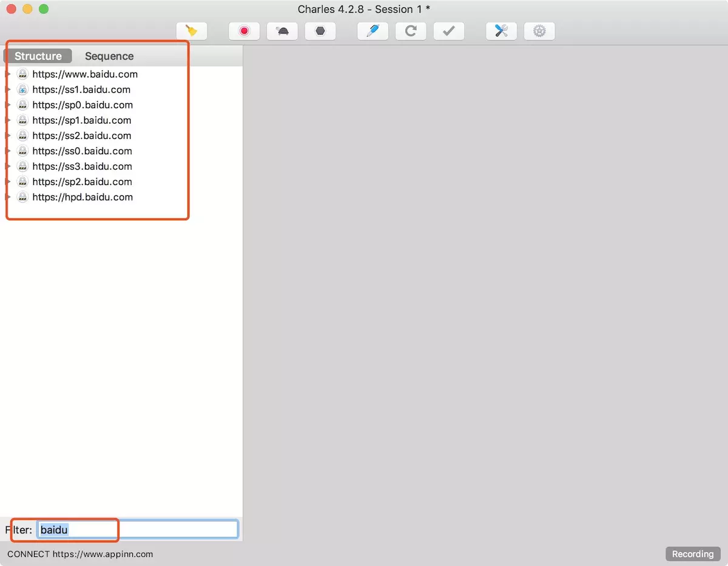Image resolution: width=728 pixels, height=566 pixels.
Task: Expand the https://ss3.baidu.com node
Action: point(8,166)
